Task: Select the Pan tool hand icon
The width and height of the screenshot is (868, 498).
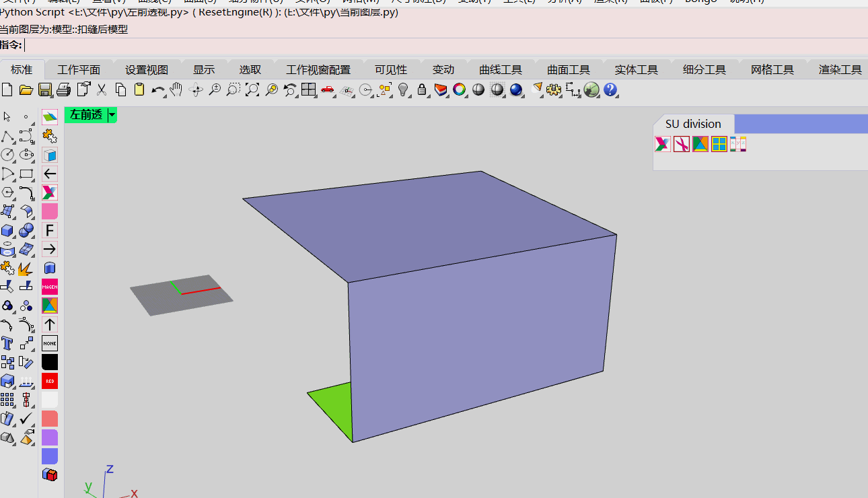Action: coord(175,89)
